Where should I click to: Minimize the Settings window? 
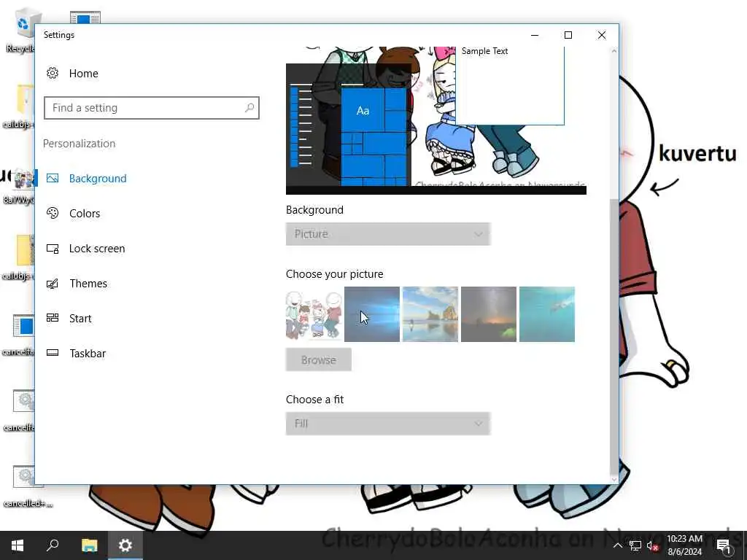pyautogui.click(x=535, y=35)
